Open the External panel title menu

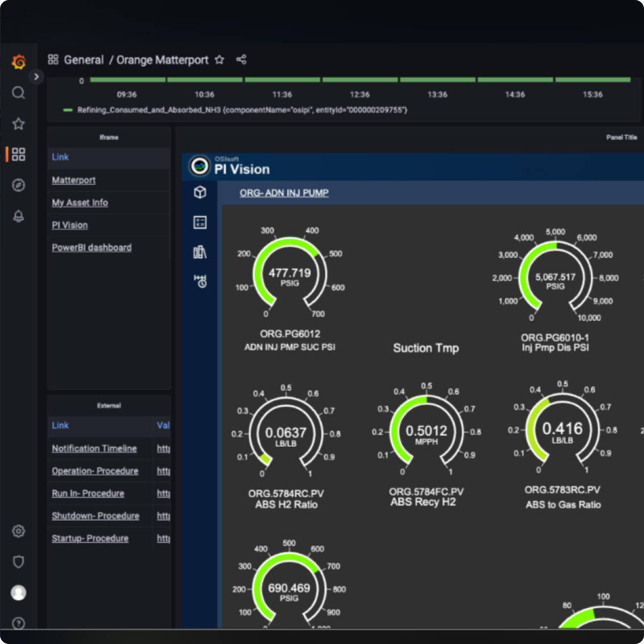coord(109,406)
